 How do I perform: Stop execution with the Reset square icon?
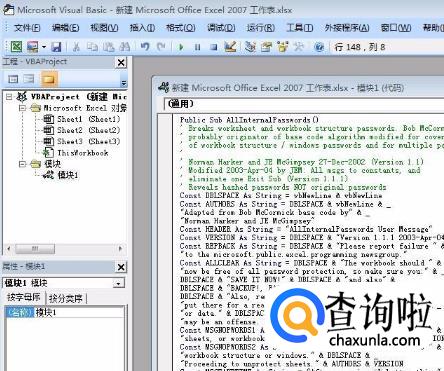(214, 47)
